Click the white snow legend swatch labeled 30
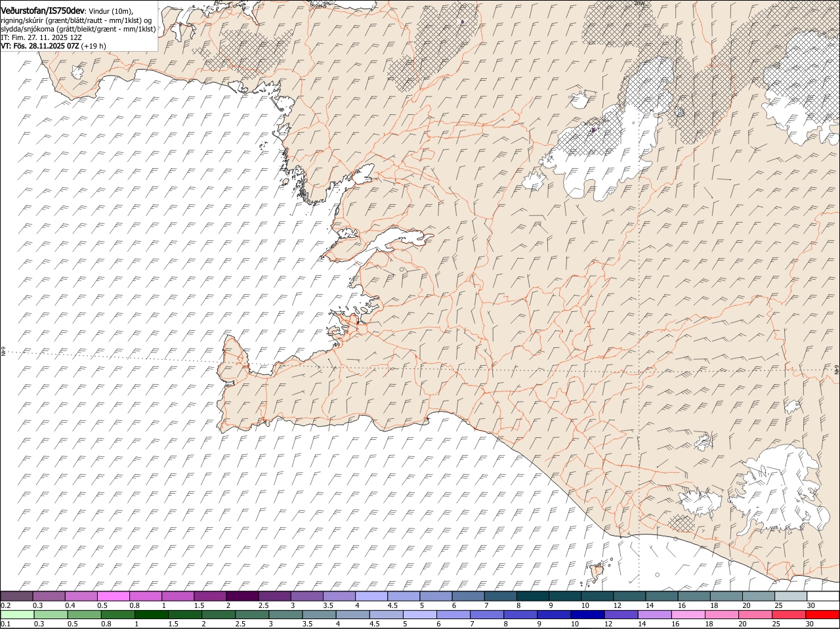 pos(824,596)
